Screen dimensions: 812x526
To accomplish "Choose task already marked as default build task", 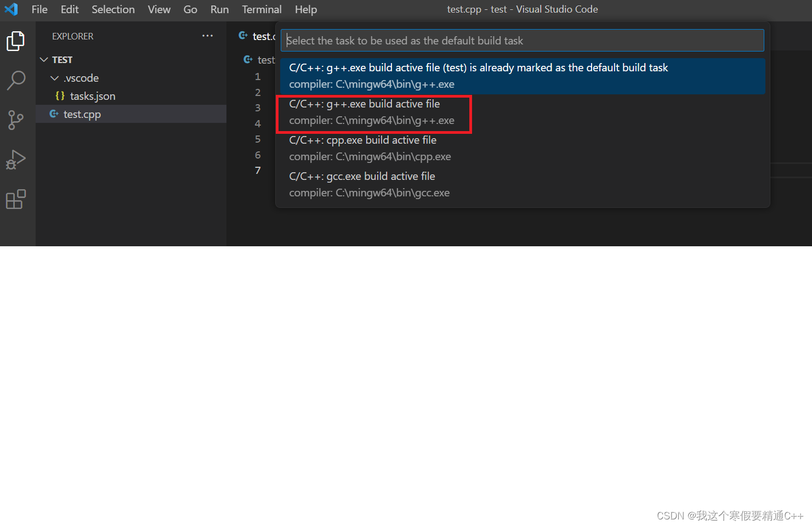I will [x=523, y=76].
